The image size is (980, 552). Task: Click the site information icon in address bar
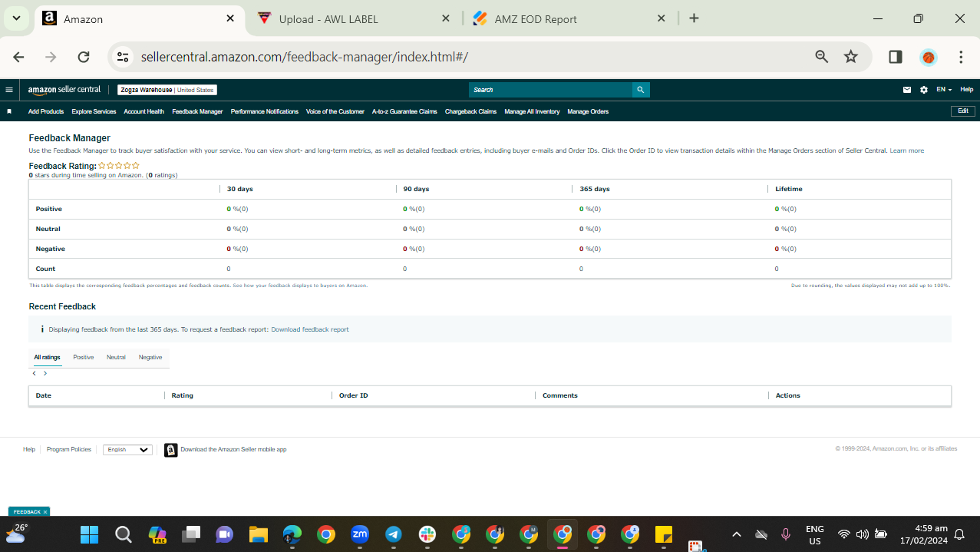click(x=123, y=57)
